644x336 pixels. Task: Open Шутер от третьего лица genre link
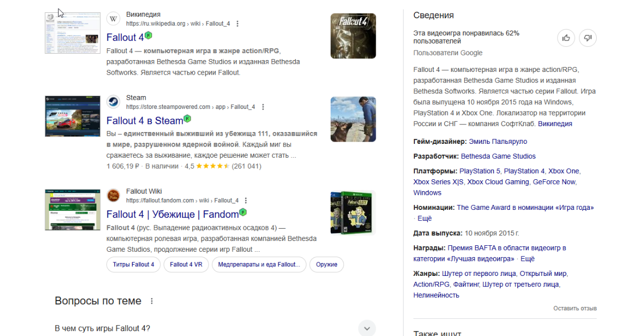tap(521, 284)
